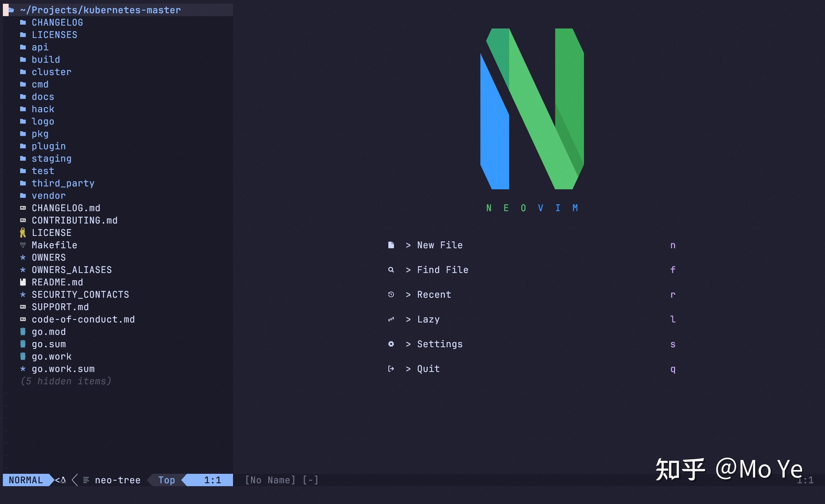Expand the third_party directory
Viewport: 825px width, 504px height.
63,183
